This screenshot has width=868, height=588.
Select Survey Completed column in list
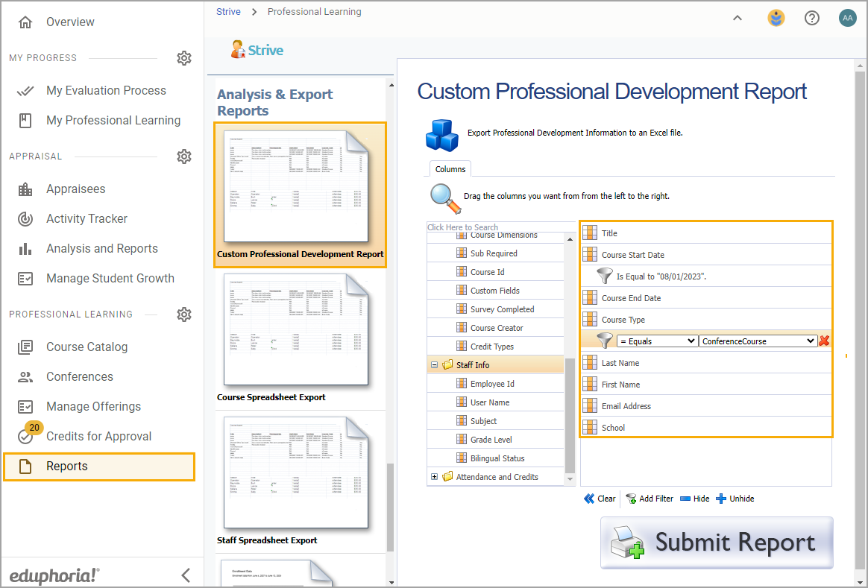tap(502, 309)
